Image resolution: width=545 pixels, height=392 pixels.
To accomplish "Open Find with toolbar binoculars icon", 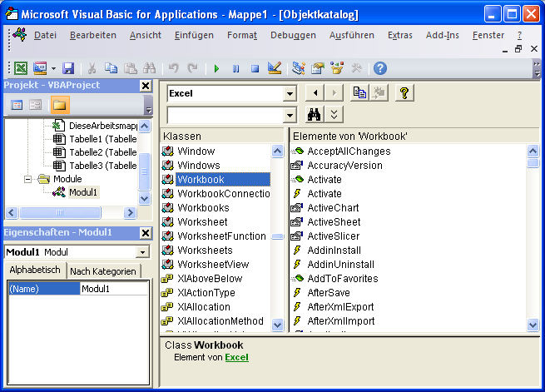I will coord(150,68).
